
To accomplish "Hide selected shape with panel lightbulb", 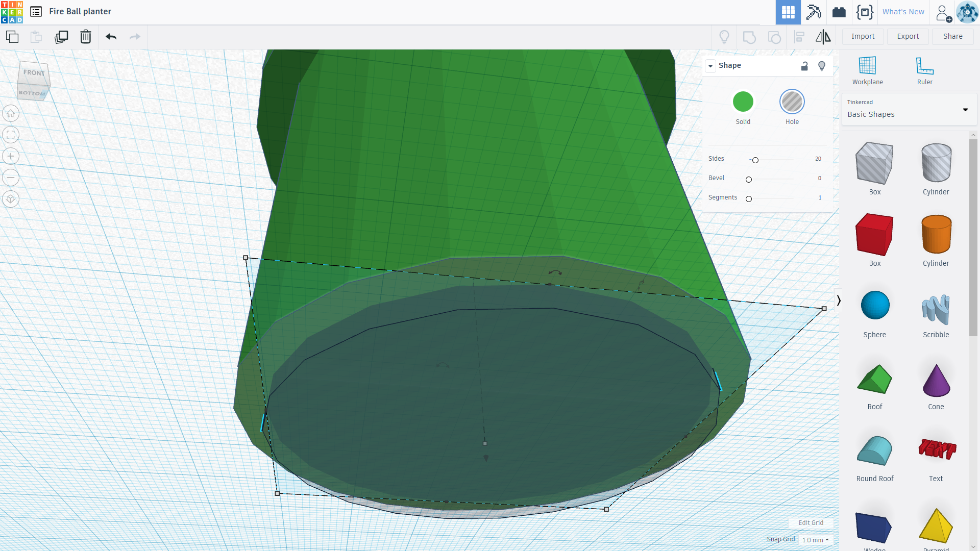I will [822, 66].
